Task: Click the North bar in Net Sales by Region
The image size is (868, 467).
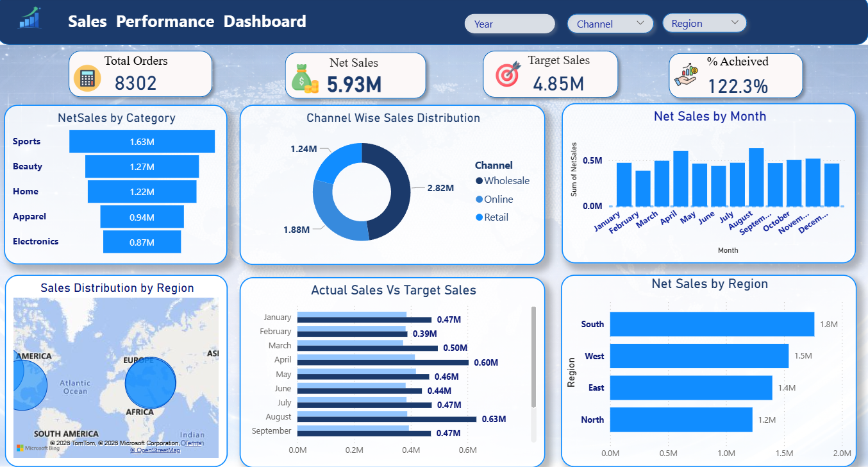Action: click(681, 420)
